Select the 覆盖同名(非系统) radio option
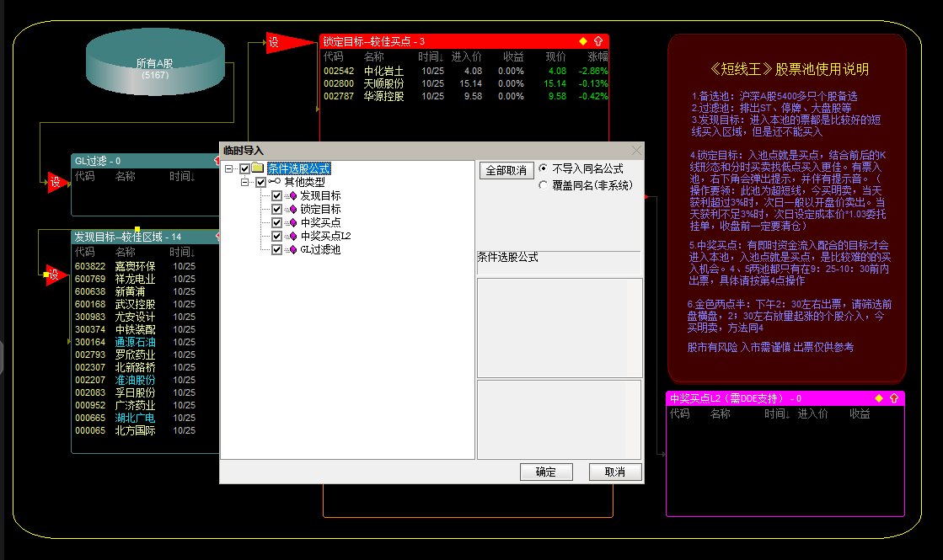This screenshot has width=943, height=560. coord(544,185)
